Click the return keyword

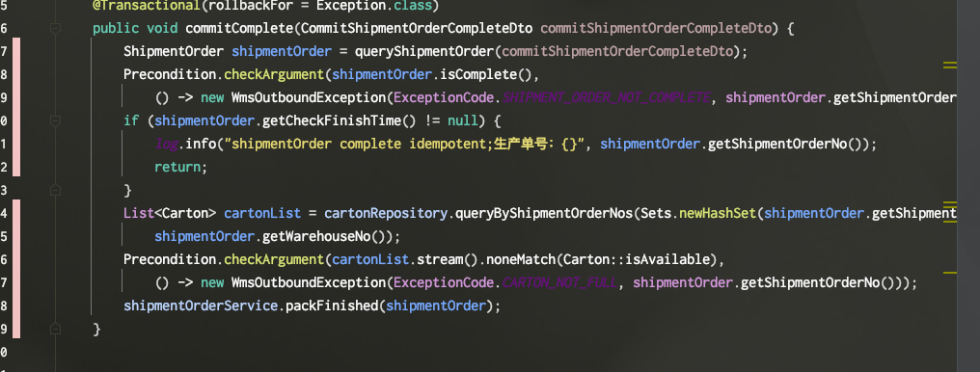pos(177,167)
